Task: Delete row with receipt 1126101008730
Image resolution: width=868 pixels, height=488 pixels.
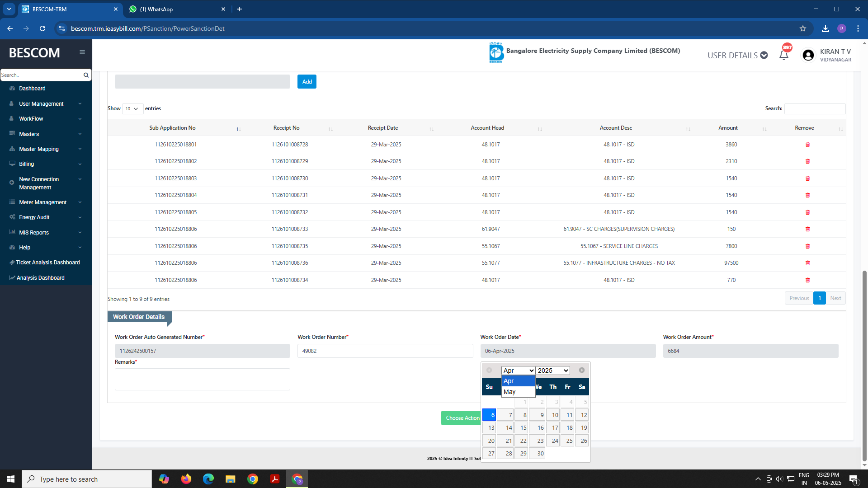Action: click(807, 178)
